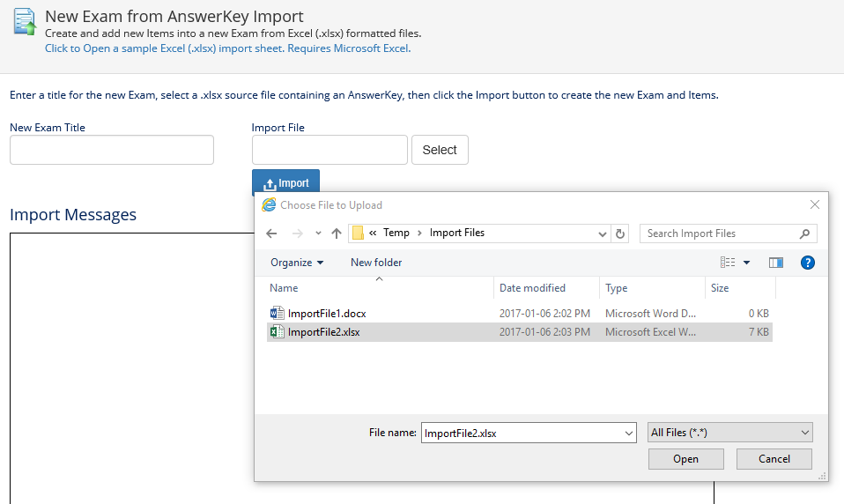
Task: Toggle the preview pane icon
Action: point(775,263)
